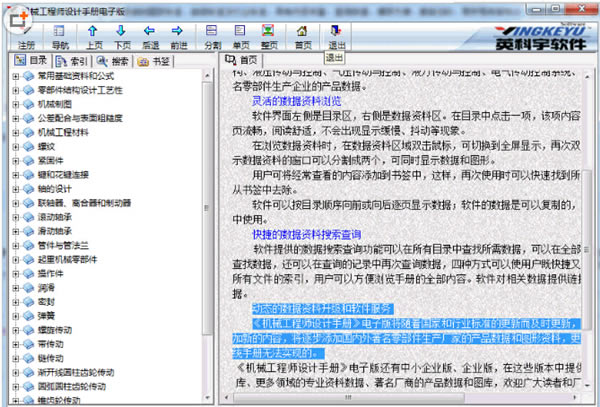Image resolution: width=600 pixels, height=407 pixels.
Task: Click the 导航 (Navigation) toolbar icon
Action: pos(60,35)
